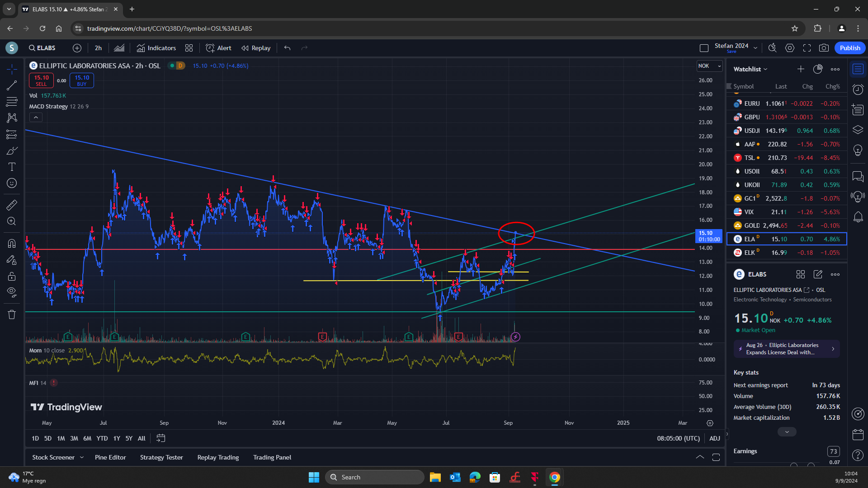This screenshot has width=868, height=488.
Task: Set the chart range to YTD
Action: point(102,438)
